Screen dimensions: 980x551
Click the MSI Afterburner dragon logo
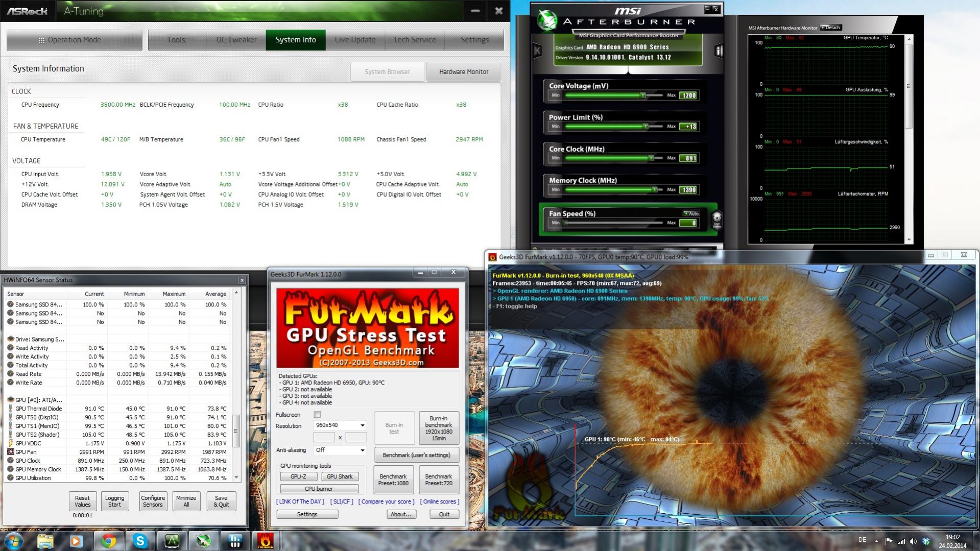coord(547,21)
